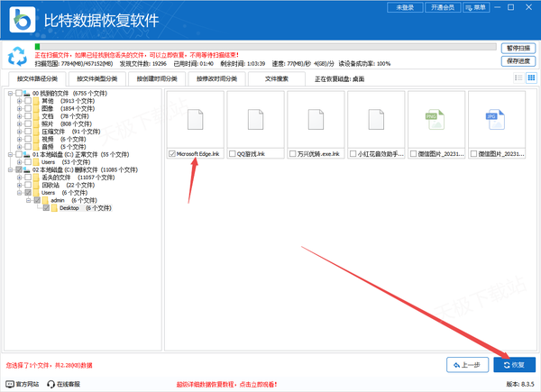Expand the 文档 folder tree node

[x=19, y=116]
